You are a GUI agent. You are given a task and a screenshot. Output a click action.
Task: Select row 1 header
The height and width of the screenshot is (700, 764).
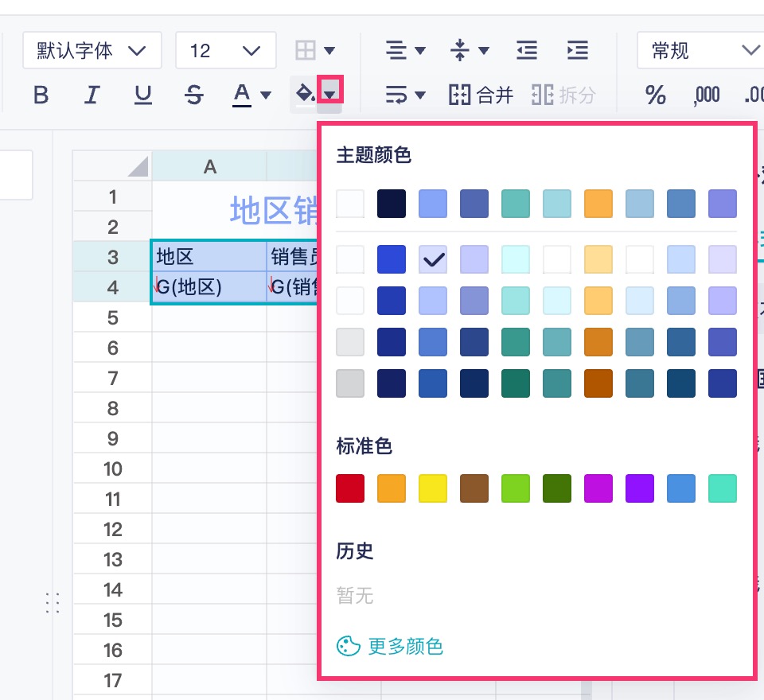pyautogui.click(x=112, y=196)
